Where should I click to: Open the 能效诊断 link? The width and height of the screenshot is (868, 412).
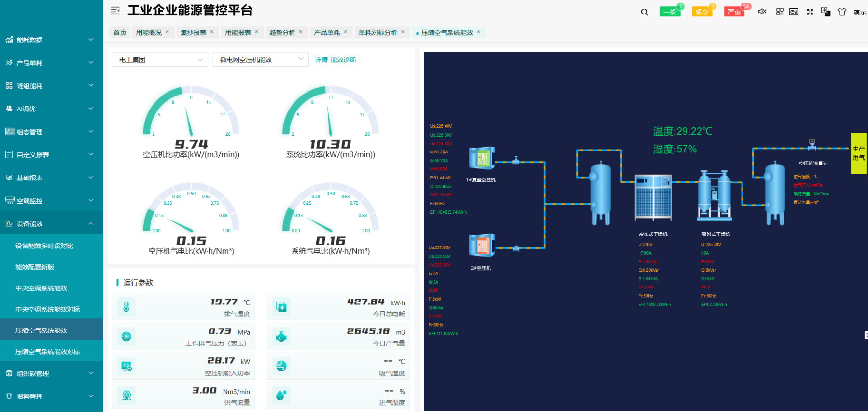click(x=343, y=60)
